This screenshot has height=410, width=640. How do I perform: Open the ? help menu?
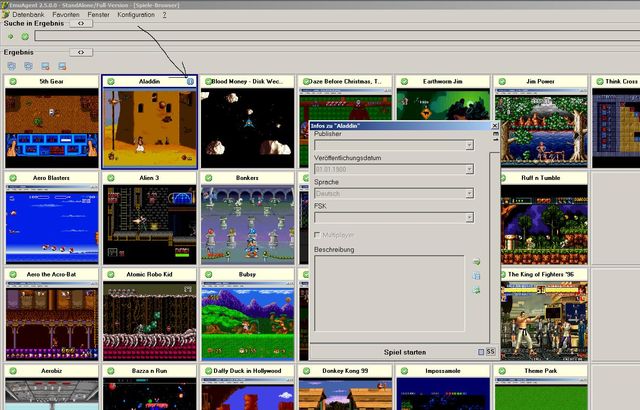[x=164, y=15]
